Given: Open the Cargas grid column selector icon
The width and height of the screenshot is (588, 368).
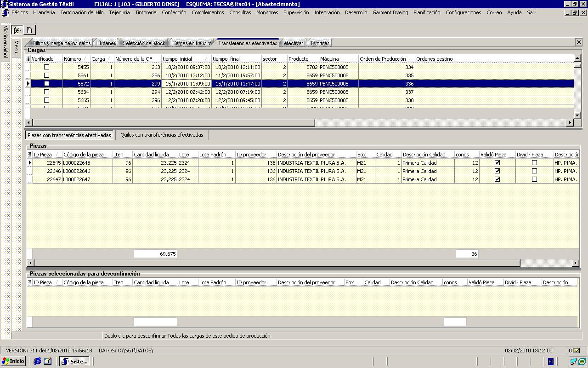Looking at the screenshot, I should [x=28, y=59].
